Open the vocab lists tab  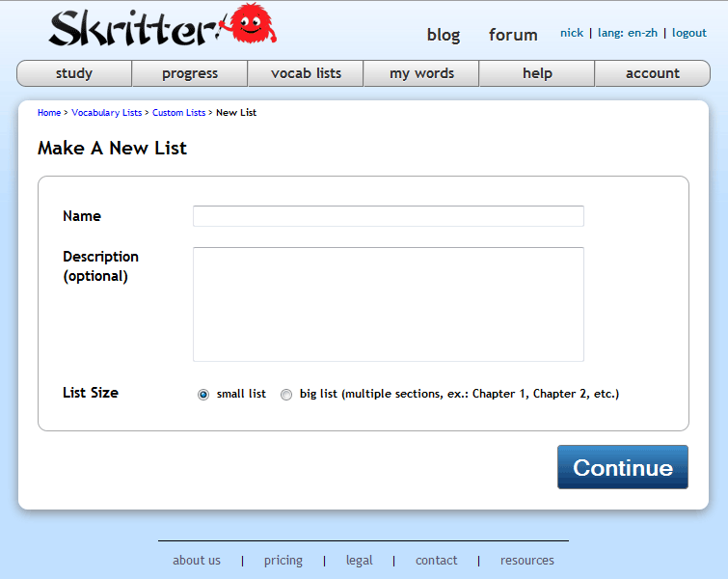[x=306, y=73]
